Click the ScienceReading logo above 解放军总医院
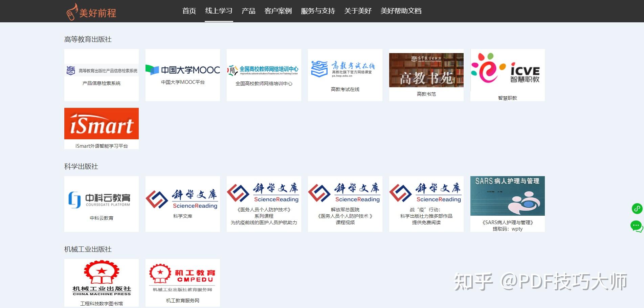Viewport: 644px width, 308px height. pyautogui.click(x=345, y=193)
